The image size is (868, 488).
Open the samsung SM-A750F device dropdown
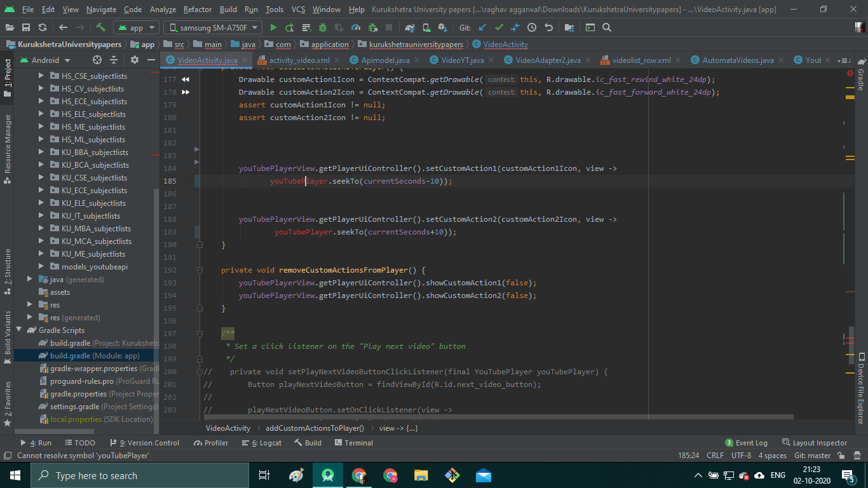(213, 27)
